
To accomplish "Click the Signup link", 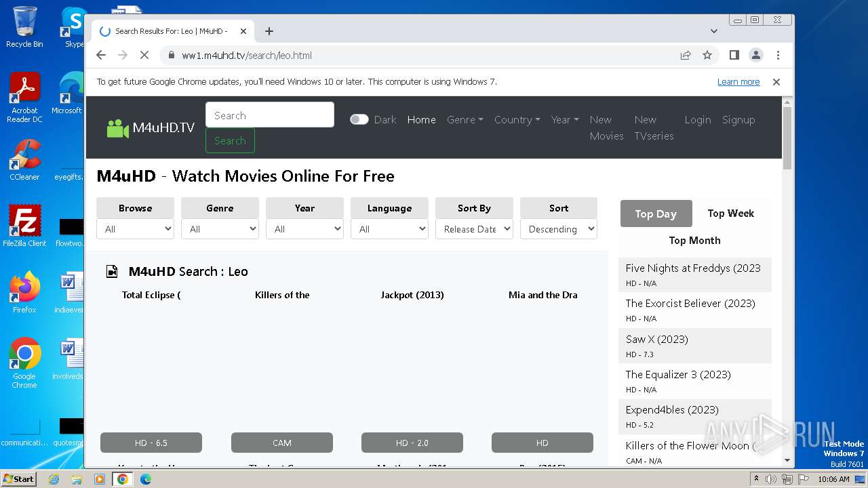I will click(738, 119).
